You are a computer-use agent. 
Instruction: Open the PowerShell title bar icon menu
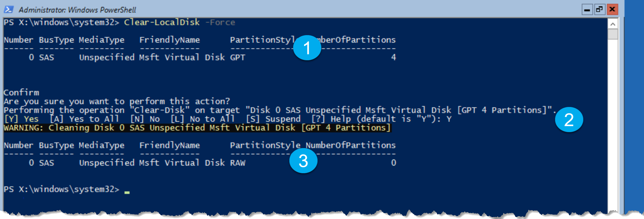tap(8, 9)
